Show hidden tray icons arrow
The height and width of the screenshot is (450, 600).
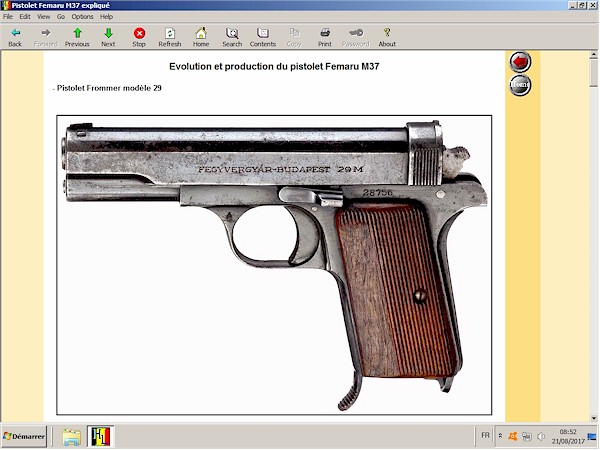[500, 436]
